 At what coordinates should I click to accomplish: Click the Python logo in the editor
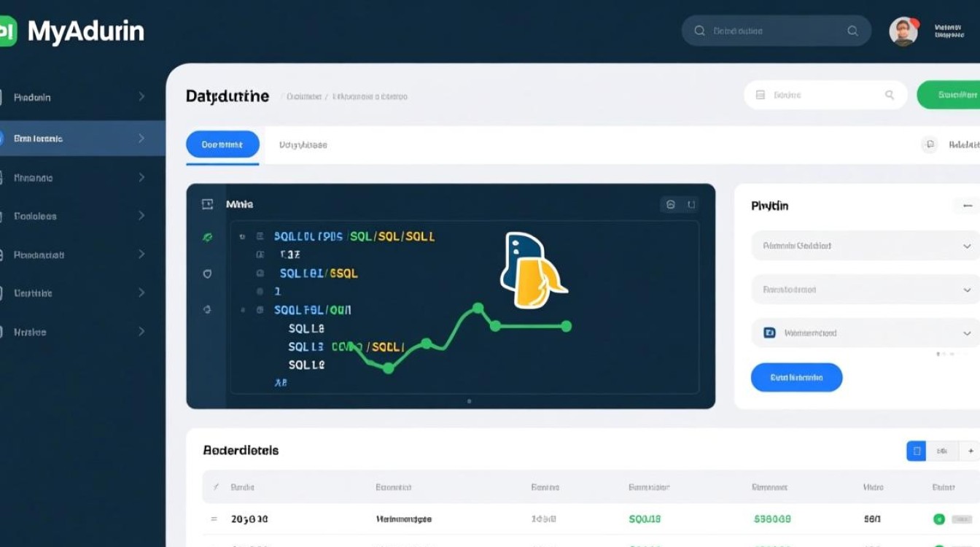click(532, 271)
